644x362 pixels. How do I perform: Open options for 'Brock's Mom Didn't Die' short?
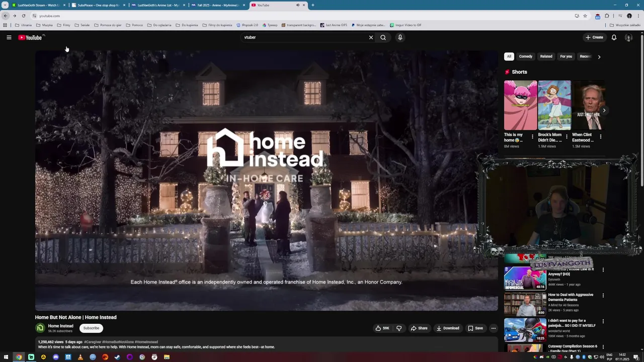567,136
